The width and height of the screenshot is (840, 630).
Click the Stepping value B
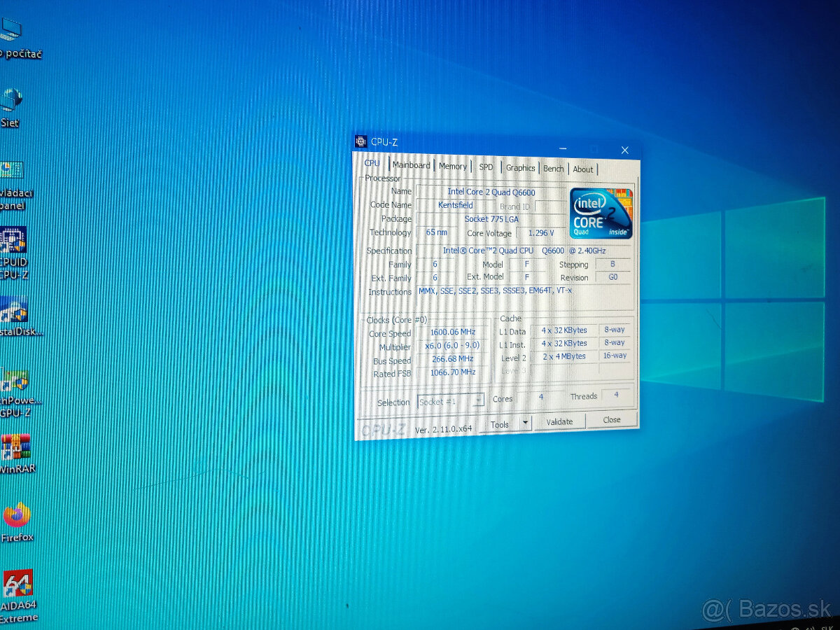click(612, 264)
